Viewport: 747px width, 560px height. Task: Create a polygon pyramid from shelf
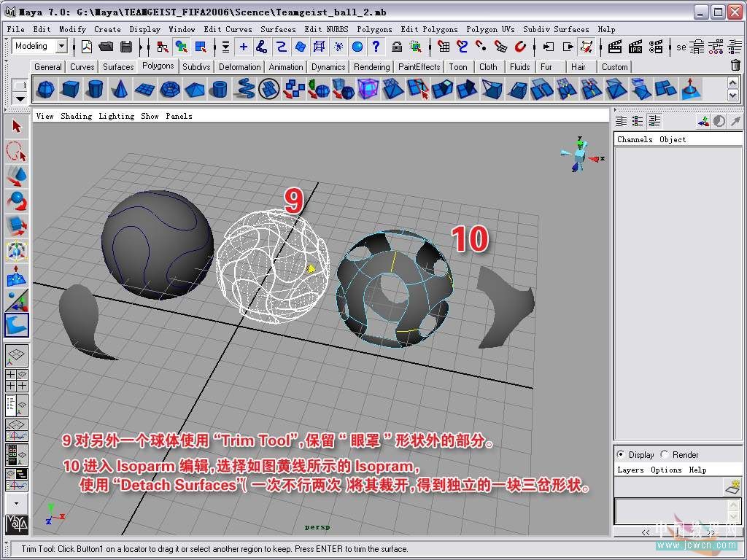click(194, 89)
